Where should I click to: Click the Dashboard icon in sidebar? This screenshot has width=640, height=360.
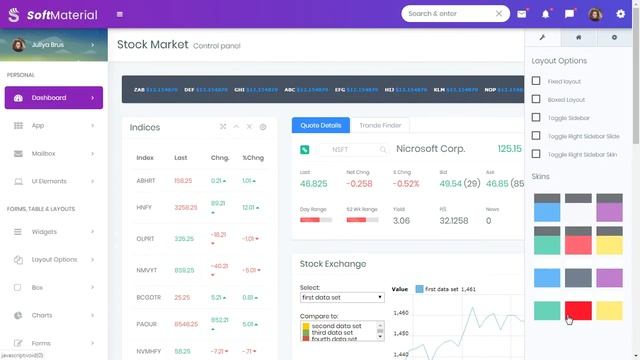click(18, 98)
